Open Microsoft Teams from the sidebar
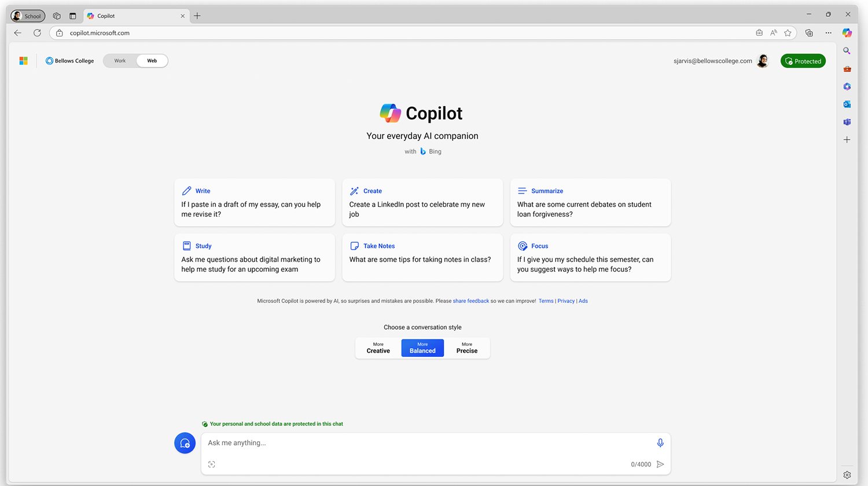 [847, 122]
